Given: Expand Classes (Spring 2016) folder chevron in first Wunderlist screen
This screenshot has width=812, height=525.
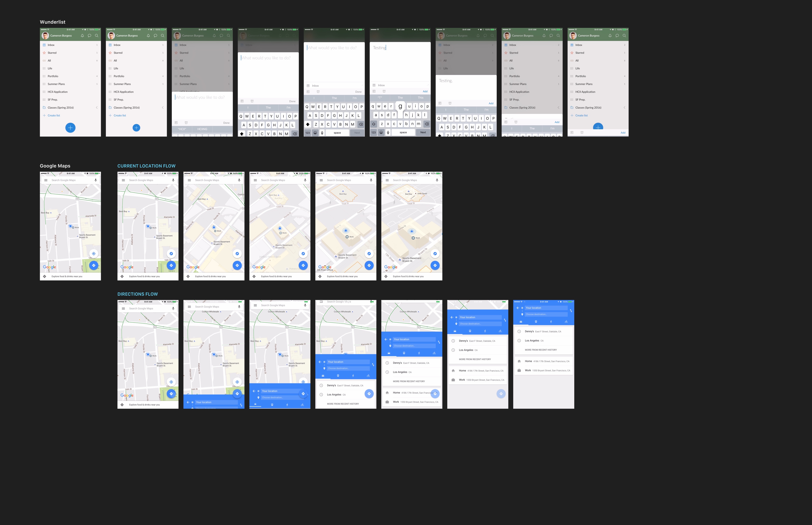Looking at the screenshot, I should tap(97, 107).
